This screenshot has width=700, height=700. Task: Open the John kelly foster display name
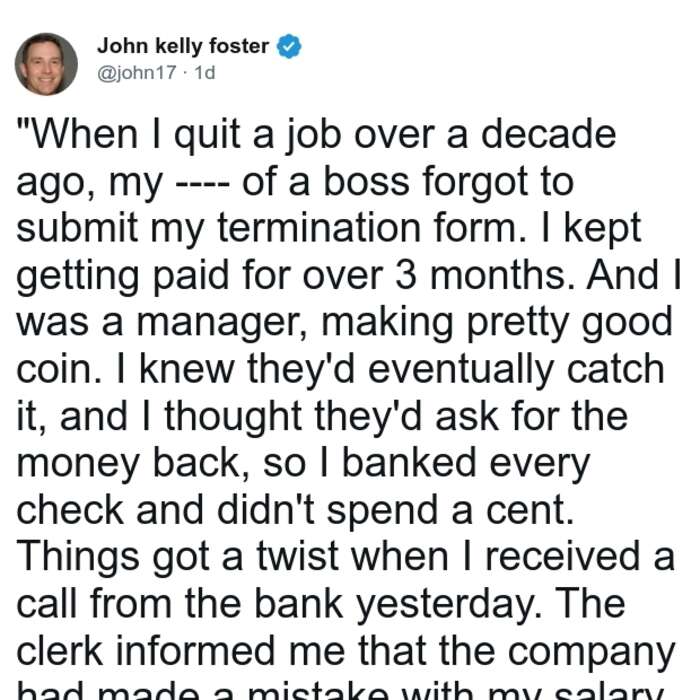[x=183, y=46]
